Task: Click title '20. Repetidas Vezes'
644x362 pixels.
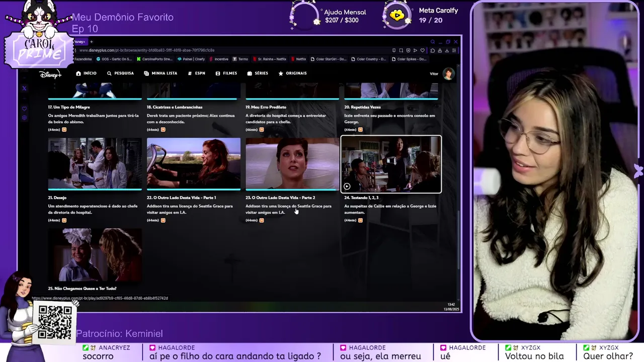Action: [x=362, y=107]
